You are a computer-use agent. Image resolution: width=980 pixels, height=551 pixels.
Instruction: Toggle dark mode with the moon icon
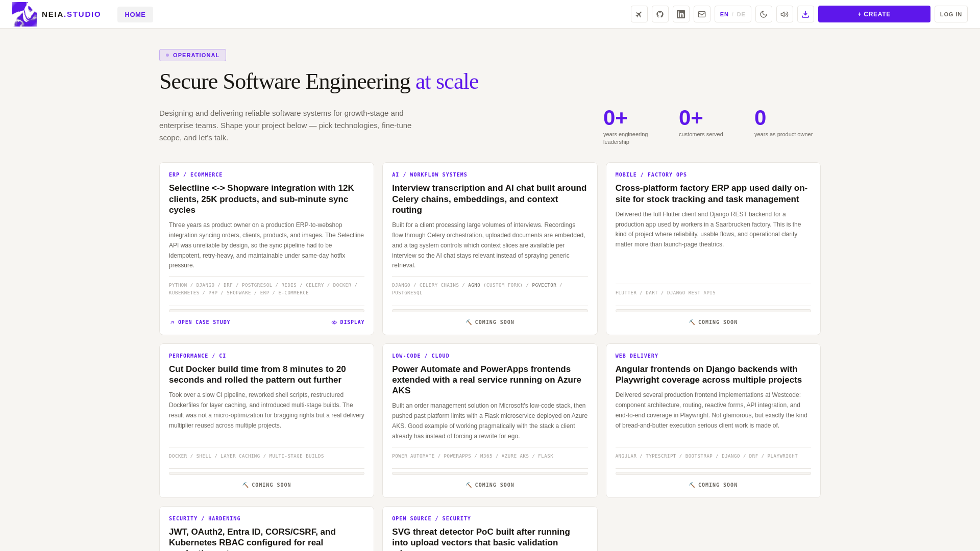tap(764, 14)
